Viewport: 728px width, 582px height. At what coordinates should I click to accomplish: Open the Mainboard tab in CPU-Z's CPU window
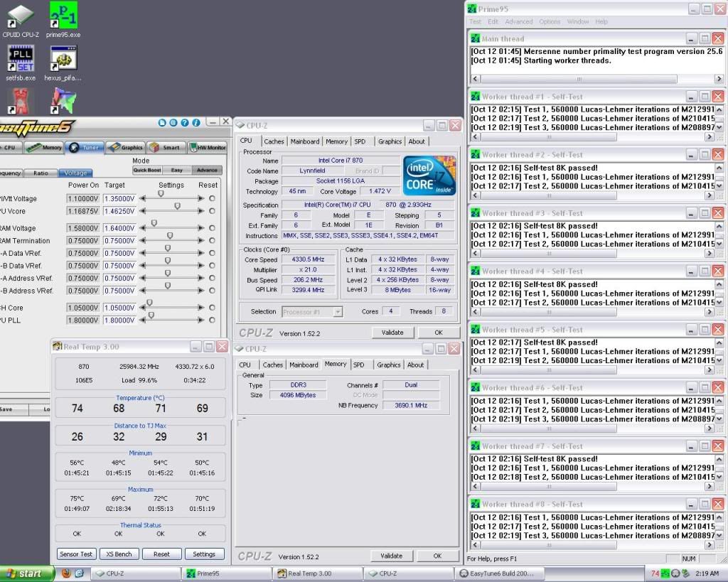coord(304,141)
